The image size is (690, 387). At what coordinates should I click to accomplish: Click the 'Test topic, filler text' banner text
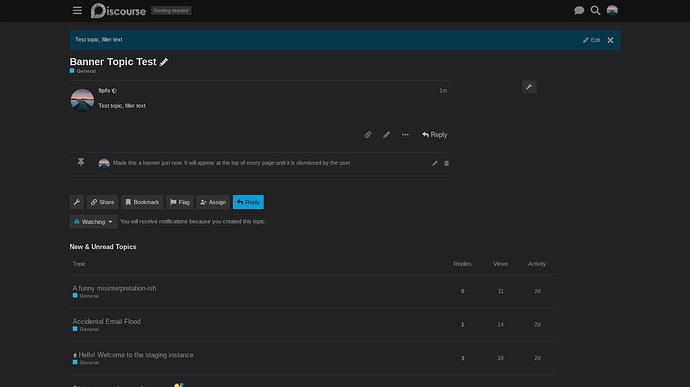tap(99, 40)
